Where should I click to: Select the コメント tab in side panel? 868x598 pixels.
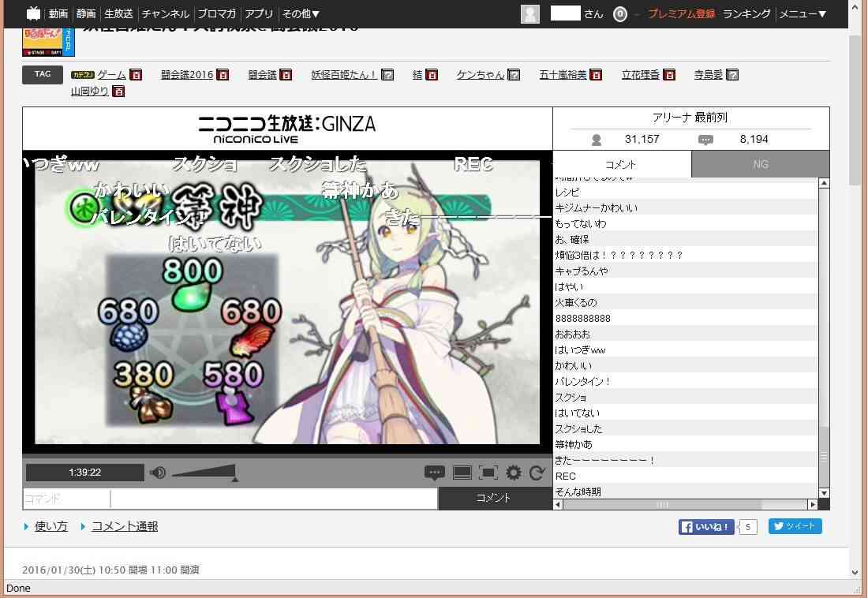coord(622,164)
